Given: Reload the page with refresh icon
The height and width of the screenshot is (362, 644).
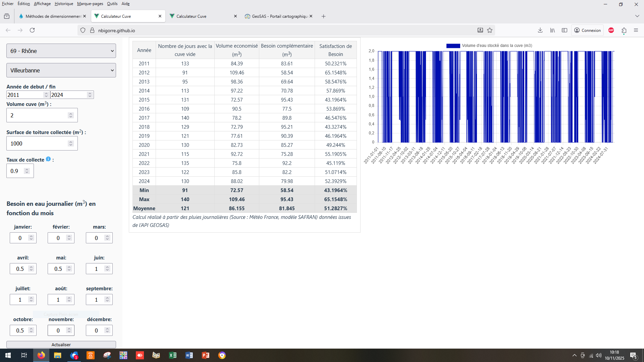Looking at the screenshot, I should (x=32, y=30).
